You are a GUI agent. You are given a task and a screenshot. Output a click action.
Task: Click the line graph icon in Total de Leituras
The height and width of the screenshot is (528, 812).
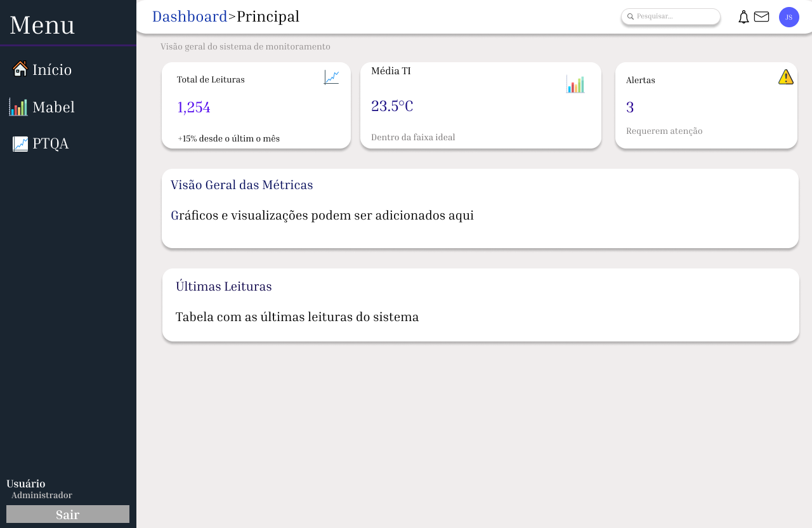pos(331,77)
